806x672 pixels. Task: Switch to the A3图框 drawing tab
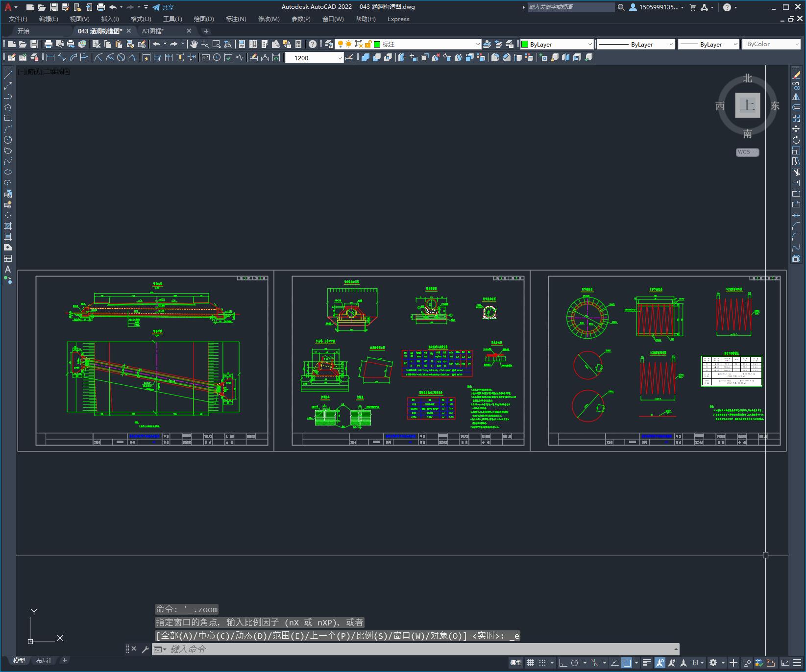tap(153, 31)
